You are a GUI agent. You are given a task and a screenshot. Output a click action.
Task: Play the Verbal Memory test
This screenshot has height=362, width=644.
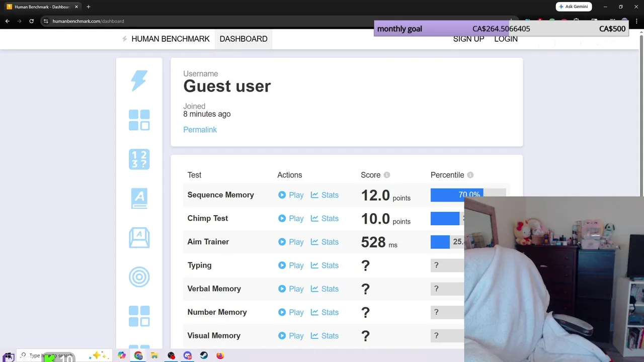coord(291,289)
